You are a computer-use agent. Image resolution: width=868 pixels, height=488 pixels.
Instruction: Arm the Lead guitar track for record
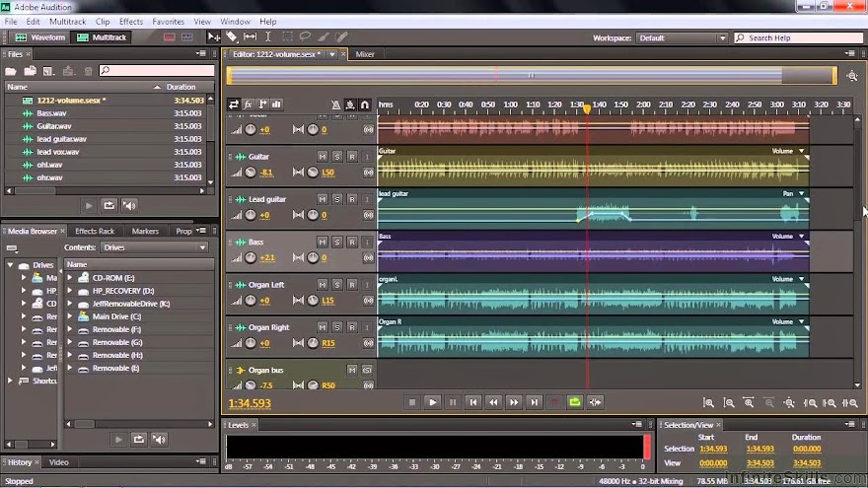(x=351, y=199)
